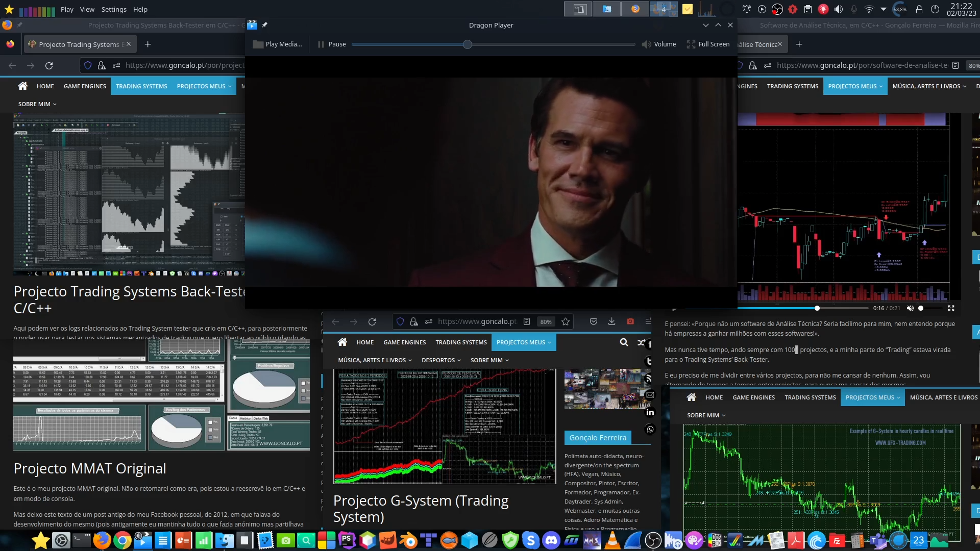Launch Blender from dock
Viewport: 980px width, 551px height.
tap(408, 540)
